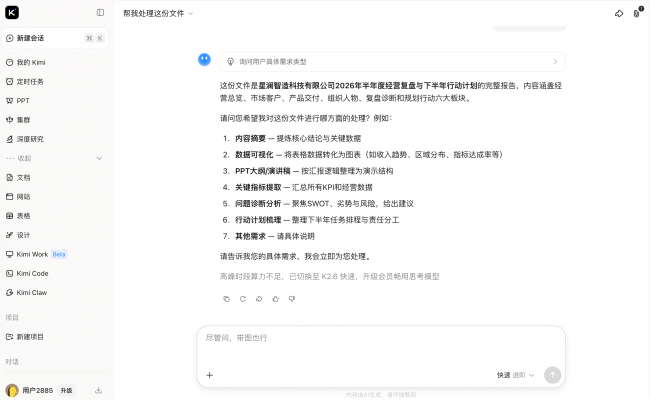Open the 快速 model selector dropdown
650x400 pixels.
(515, 375)
